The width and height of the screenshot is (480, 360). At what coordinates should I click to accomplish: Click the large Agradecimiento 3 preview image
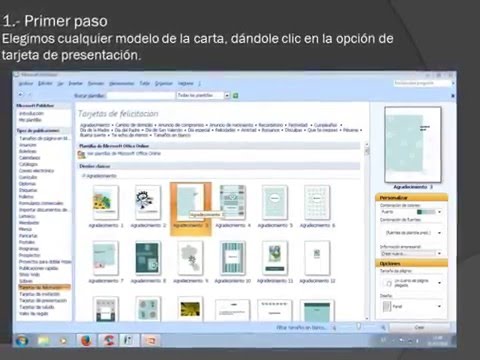[x=413, y=144]
